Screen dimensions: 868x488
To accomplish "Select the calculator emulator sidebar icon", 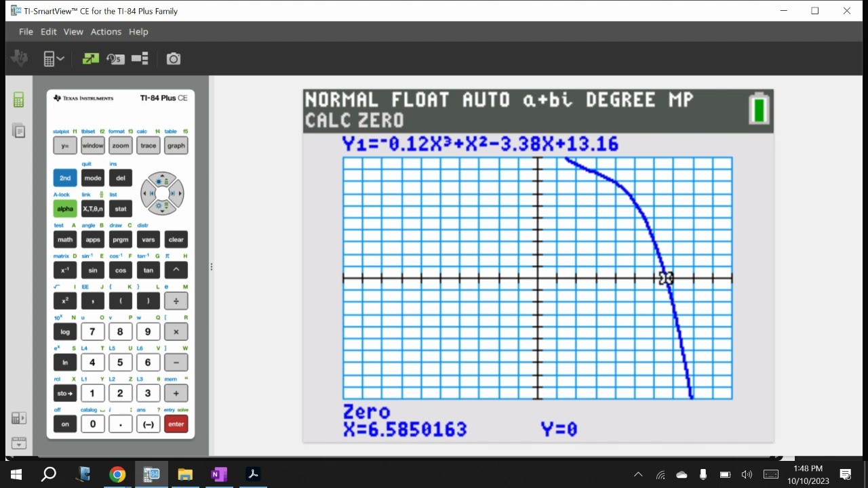I will pos(18,100).
